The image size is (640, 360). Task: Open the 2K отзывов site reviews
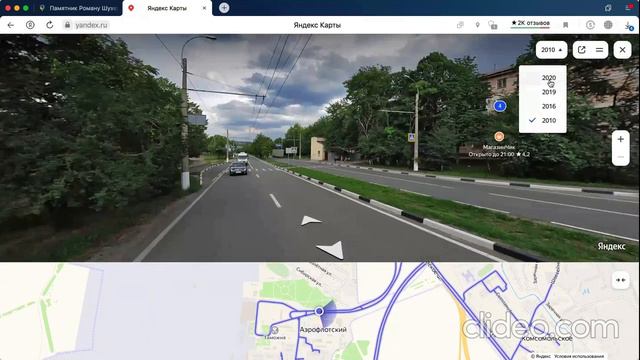pos(531,23)
